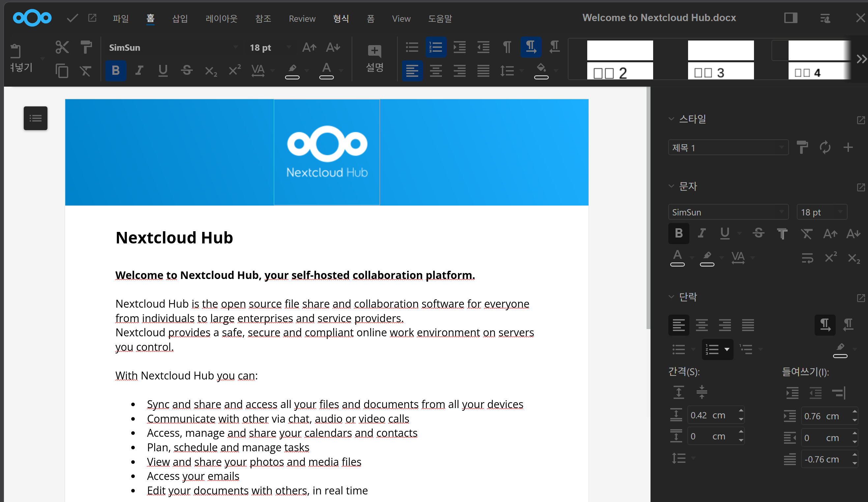Viewport: 868px width, 502px height.
Task: Decrease indent in top toolbar
Action: (483, 47)
